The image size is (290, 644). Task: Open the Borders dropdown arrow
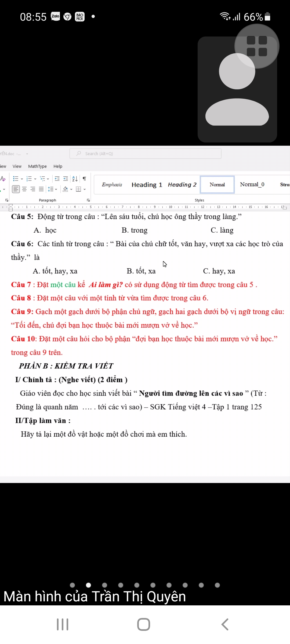tap(85, 189)
